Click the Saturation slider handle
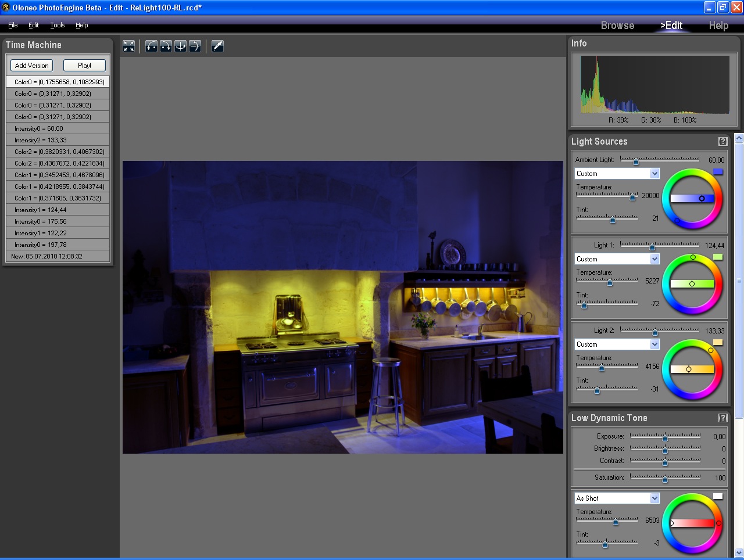 [x=665, y=479]
